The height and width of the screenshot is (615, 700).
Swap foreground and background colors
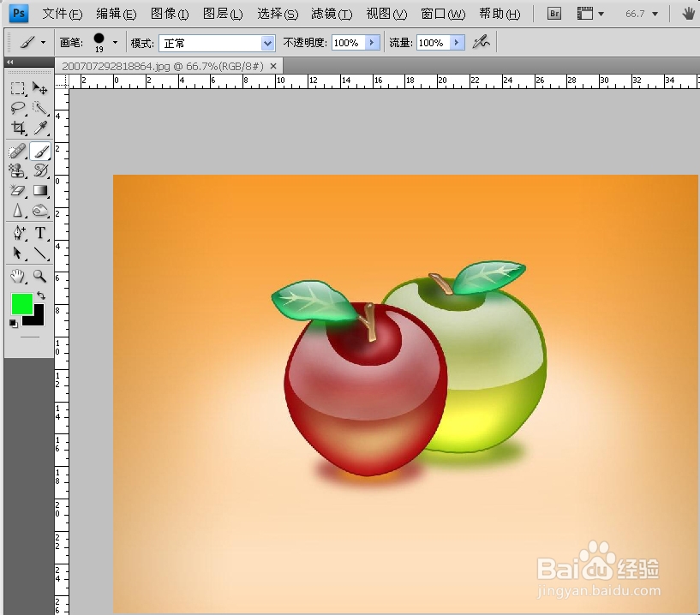click(41, 295)
